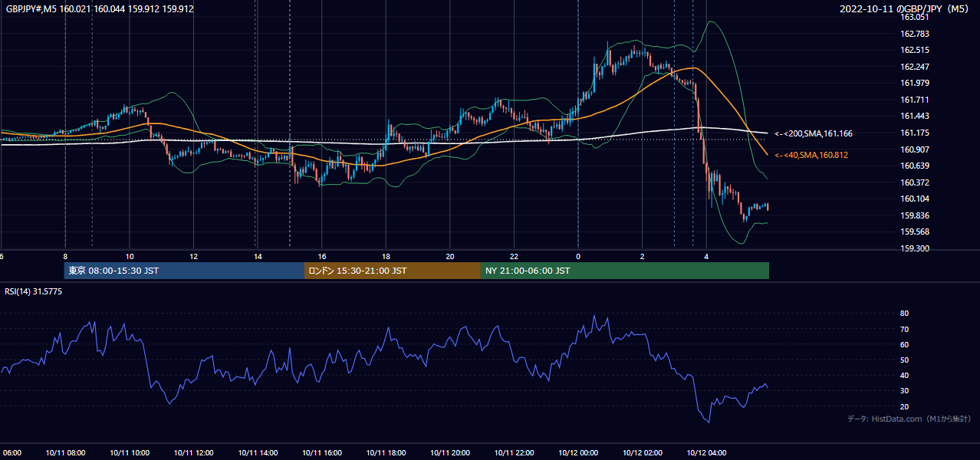Select the 東京 08:00-15:30 JST session bar
Image resolution: width=980 pixels, height=460 pixels.
pos(184,271)
